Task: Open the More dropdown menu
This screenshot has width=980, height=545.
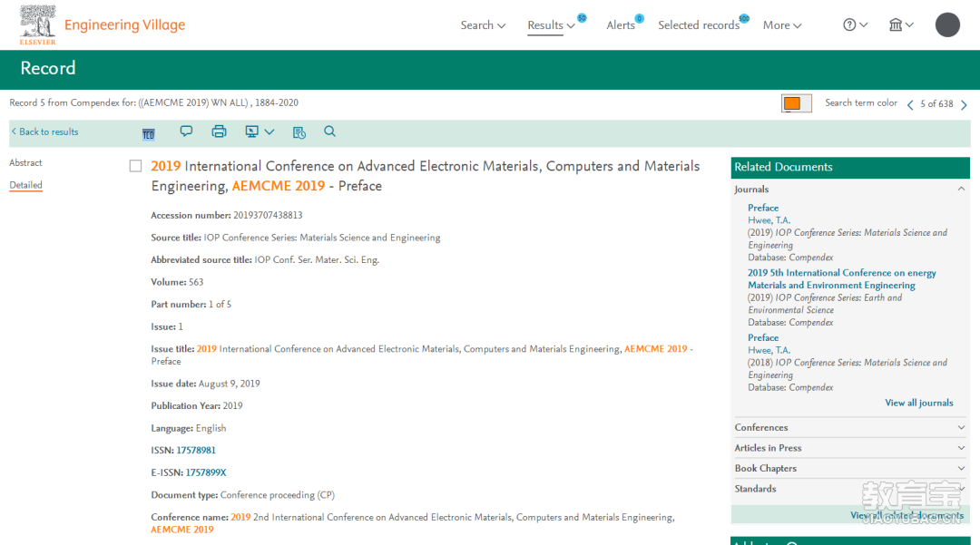Action: pos(782,25)
